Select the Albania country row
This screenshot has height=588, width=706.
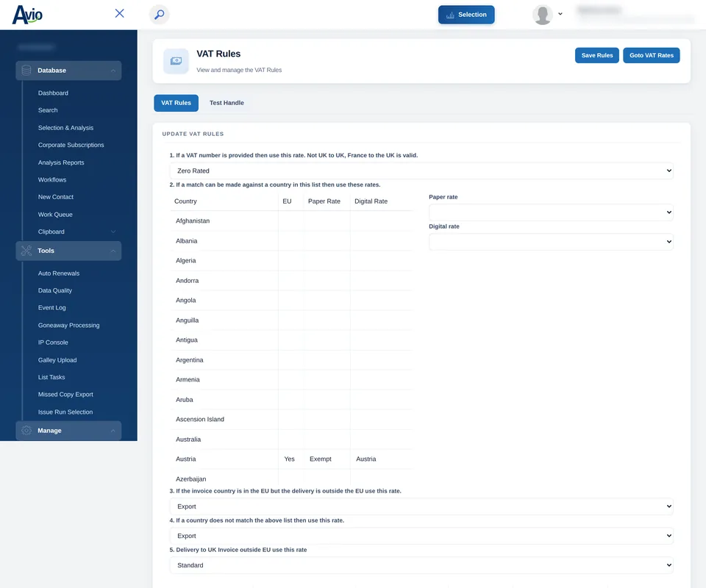291,240
